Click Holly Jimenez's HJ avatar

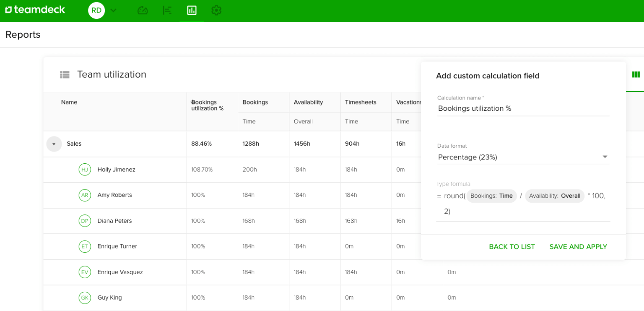pos(85,170)
